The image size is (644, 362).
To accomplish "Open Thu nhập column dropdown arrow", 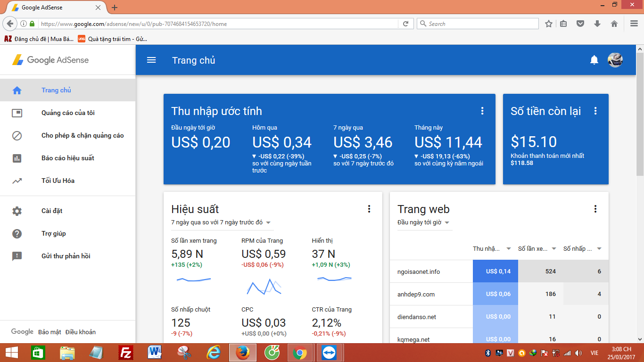I will [x=509, y=249].
